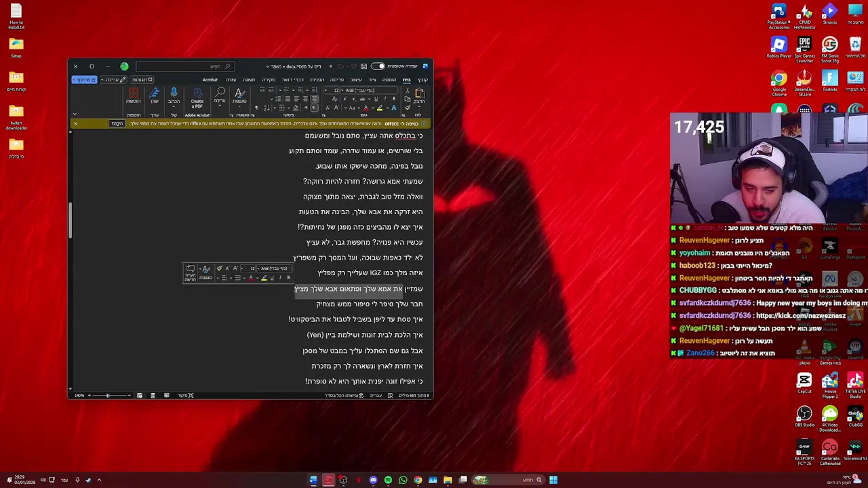Open the ribbon font size box showing 12
The image size is (868, 488).
(332, 90)
